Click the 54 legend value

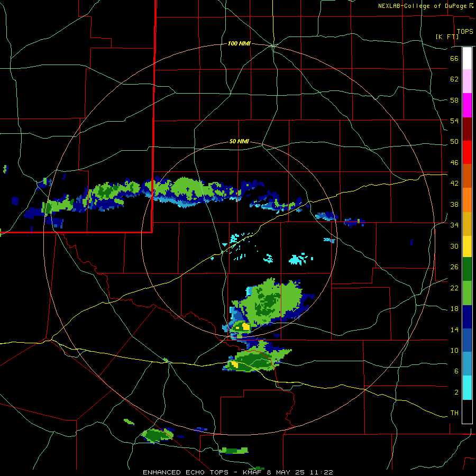454,121
